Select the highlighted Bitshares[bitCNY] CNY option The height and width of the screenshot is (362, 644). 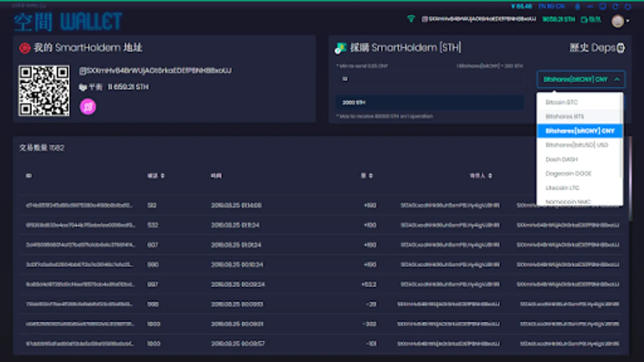[580, 131]
